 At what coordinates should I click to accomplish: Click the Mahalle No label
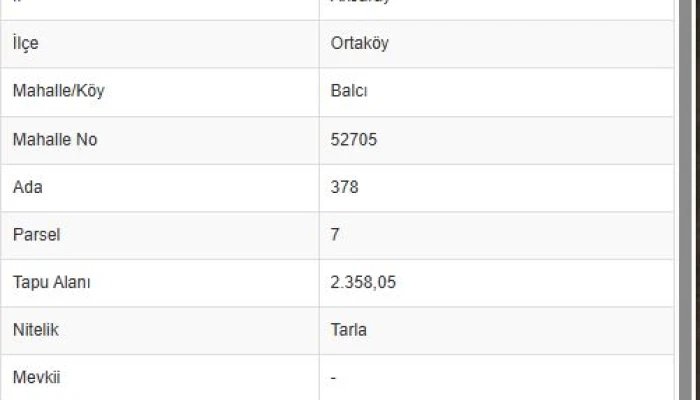coord(54,140)
